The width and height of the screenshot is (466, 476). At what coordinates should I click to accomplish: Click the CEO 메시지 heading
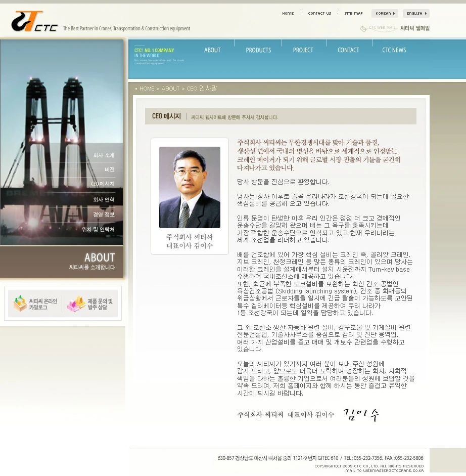[x=166, y=116]
